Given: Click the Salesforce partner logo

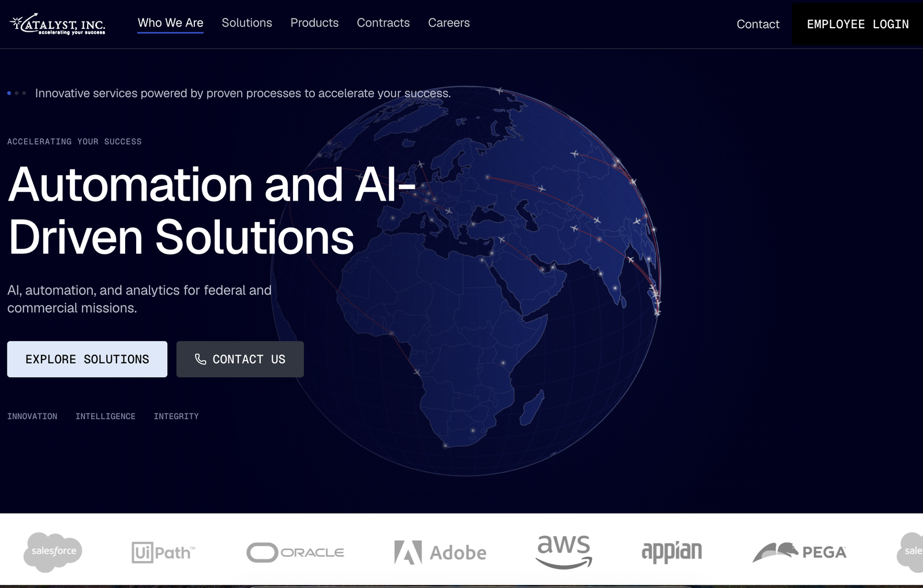Looking at the screenshot, I should [53, 552].
